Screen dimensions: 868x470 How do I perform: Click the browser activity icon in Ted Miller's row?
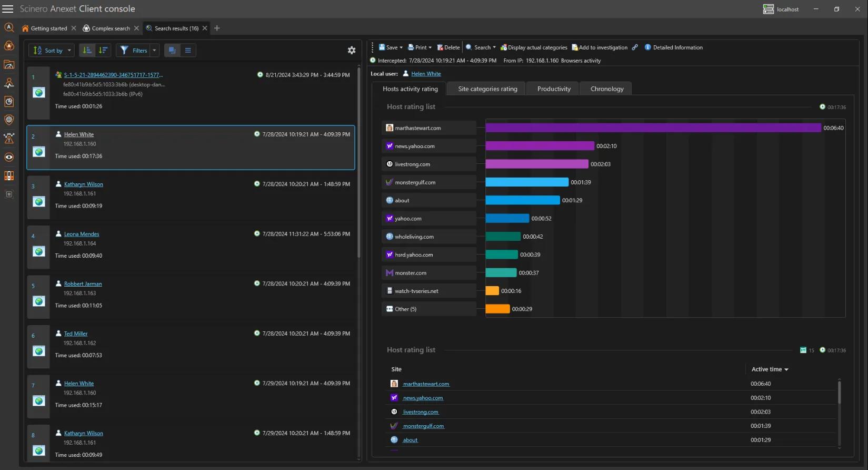coord(39,351)
